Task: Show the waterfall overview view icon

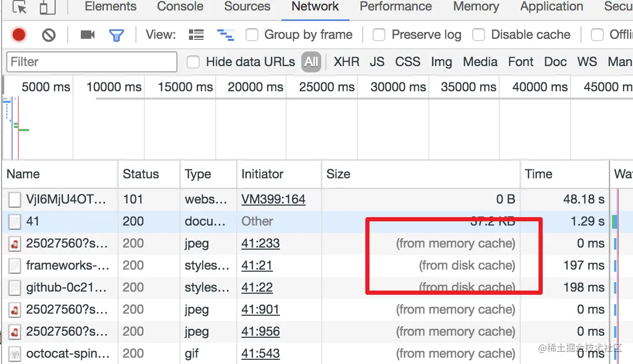Action: click(x=226, y=35)
